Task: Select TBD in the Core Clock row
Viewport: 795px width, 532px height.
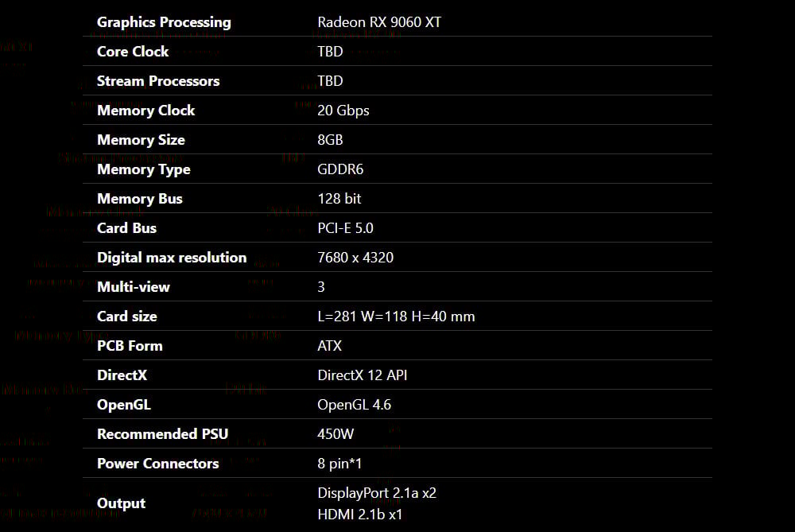Action: coord(330,52)
